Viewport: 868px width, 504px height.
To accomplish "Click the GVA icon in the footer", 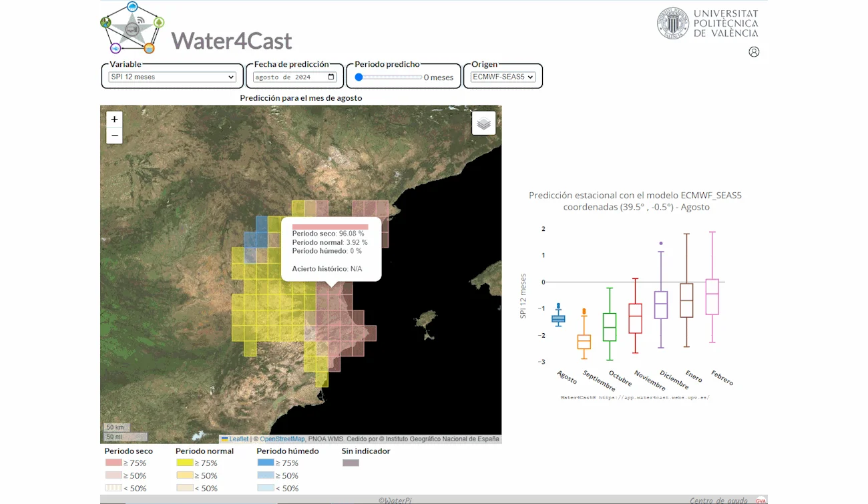I will coord(761,500).
